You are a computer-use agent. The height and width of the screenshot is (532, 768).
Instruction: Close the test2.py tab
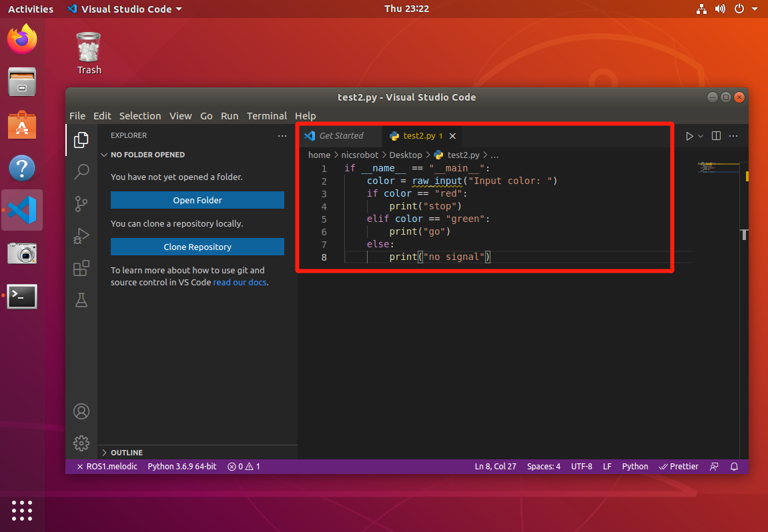[x=452, y=135]
